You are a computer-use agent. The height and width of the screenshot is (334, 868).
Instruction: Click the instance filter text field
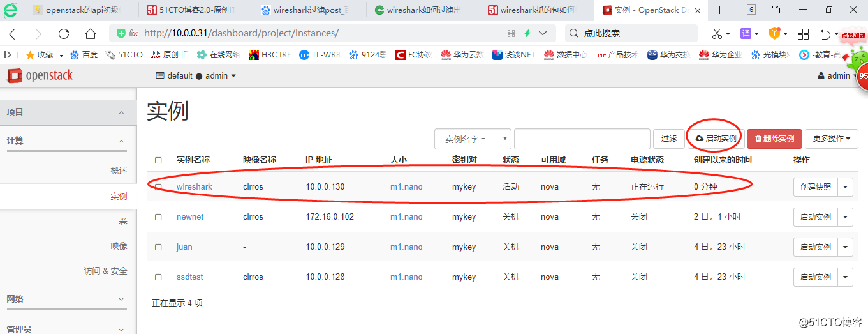[582, 139]
